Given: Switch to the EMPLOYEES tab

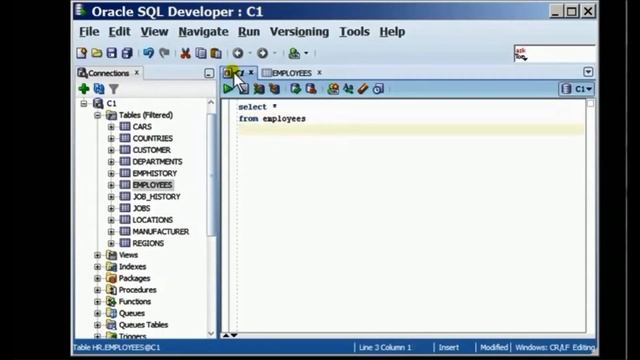Looking at the screenshot, I should (291, 73).
